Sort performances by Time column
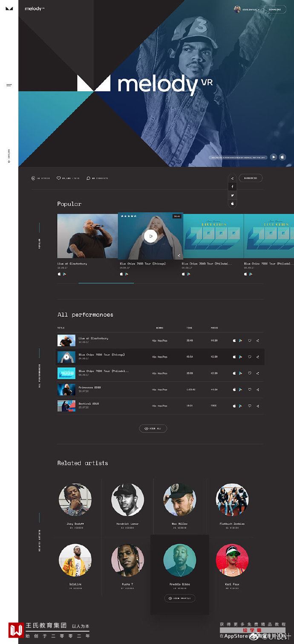Image resolution: width=294 pixels, height=644 pixels. 189,328
